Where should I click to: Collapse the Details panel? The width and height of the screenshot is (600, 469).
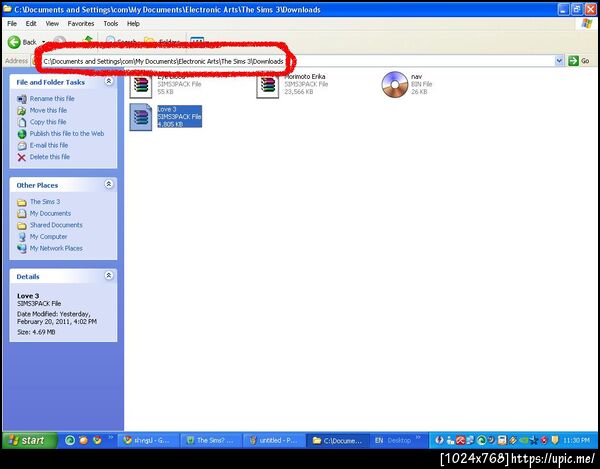[109, 275]
